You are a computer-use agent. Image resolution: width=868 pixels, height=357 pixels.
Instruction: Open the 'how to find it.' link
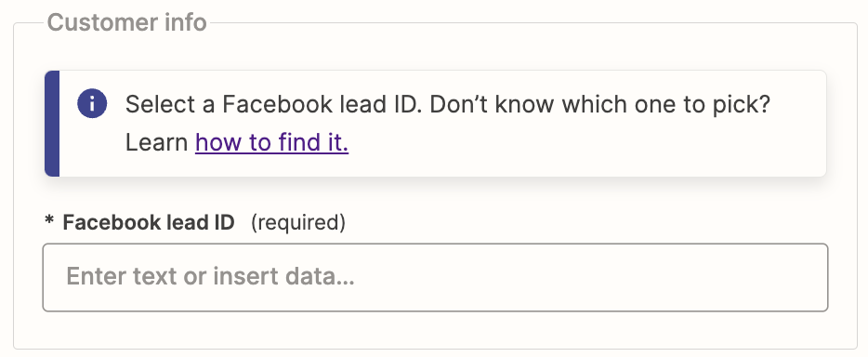[x=271, y=142]
